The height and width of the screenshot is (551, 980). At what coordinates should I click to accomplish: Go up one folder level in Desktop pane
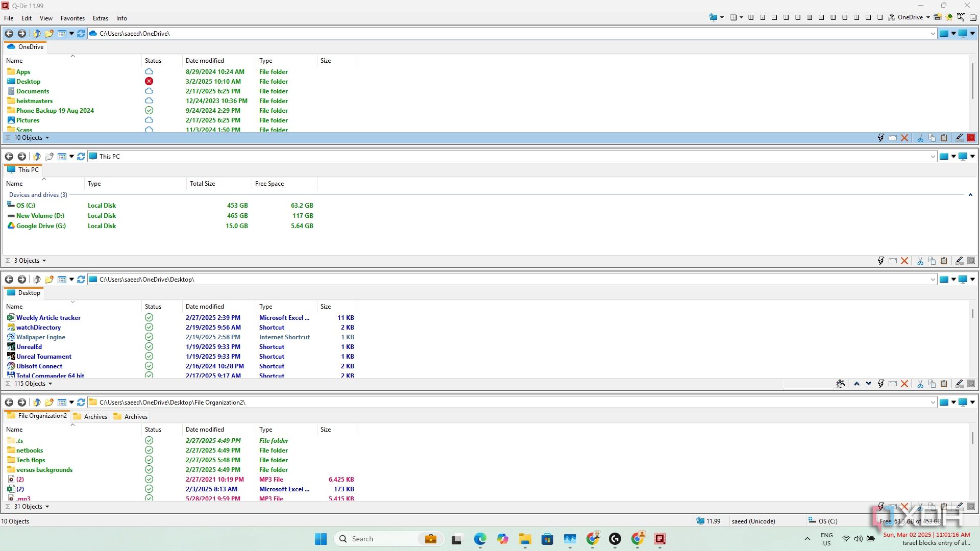(37, 280)
